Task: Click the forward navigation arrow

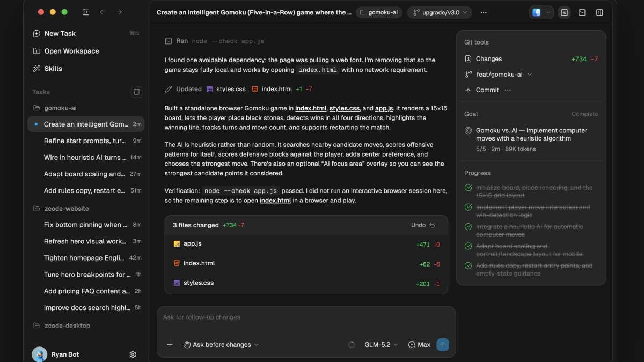Action: click(119, 12)
